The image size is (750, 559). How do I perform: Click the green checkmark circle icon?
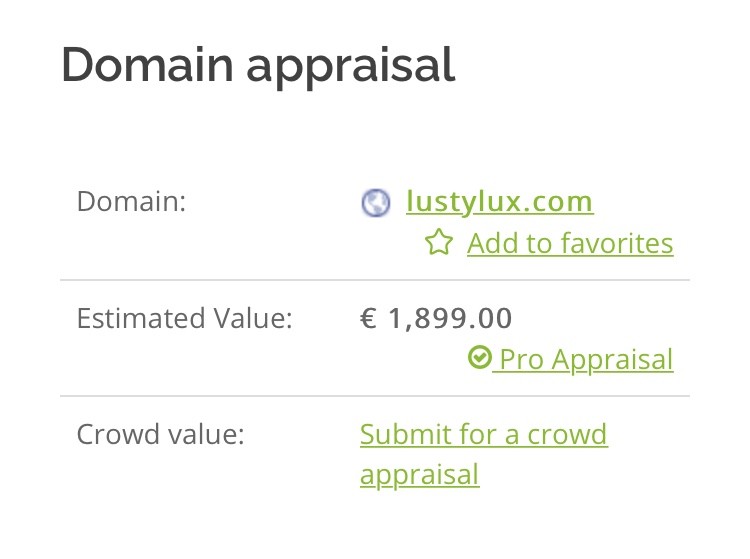click(x=479, y=357)
